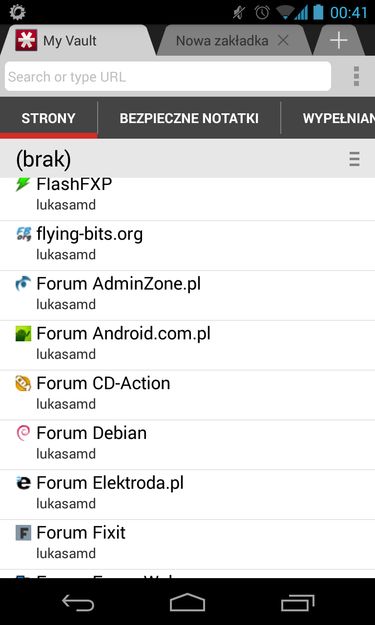Tap the Forum Debian swirl icon

point(23,433)
